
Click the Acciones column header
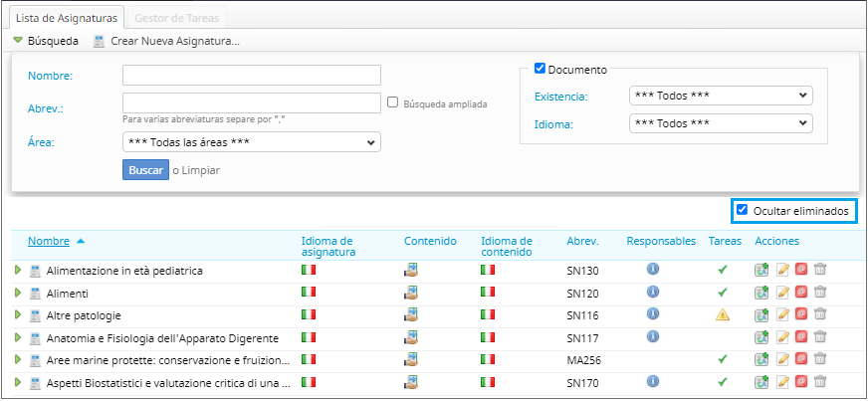(x=776, y=241)
